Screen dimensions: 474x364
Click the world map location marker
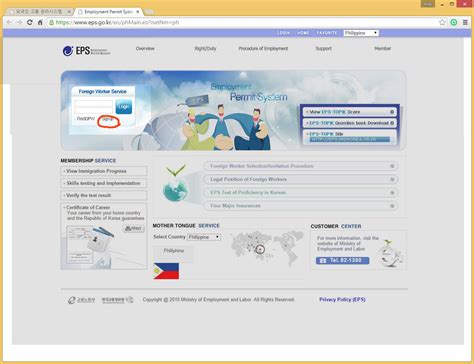[x=260, y=249]
